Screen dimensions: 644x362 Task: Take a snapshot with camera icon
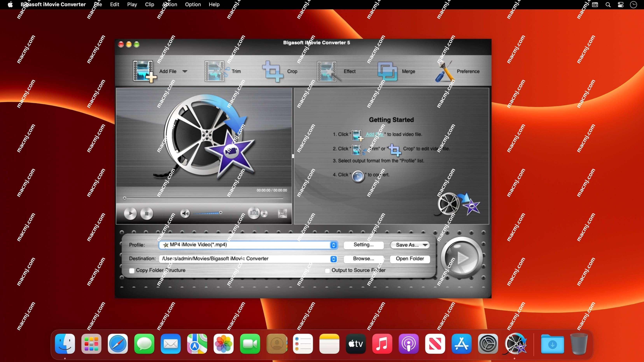pyautogui.click(x=254, y=213)
